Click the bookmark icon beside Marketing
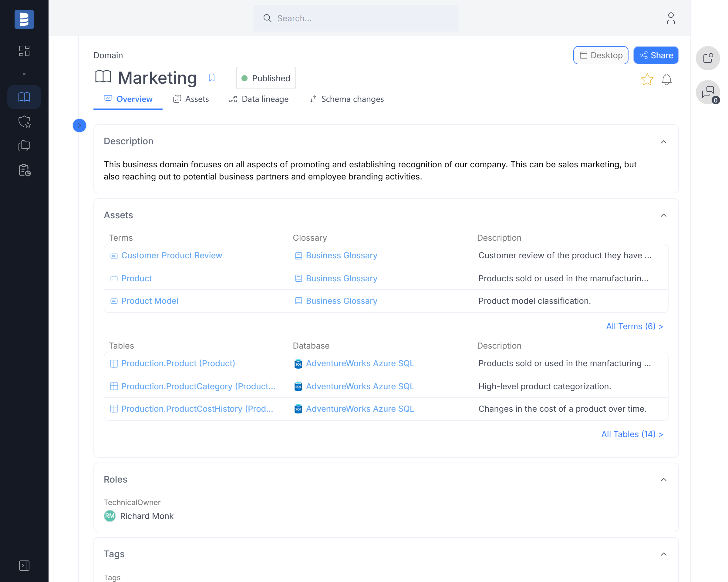The image size is (728, 582). 212,78
